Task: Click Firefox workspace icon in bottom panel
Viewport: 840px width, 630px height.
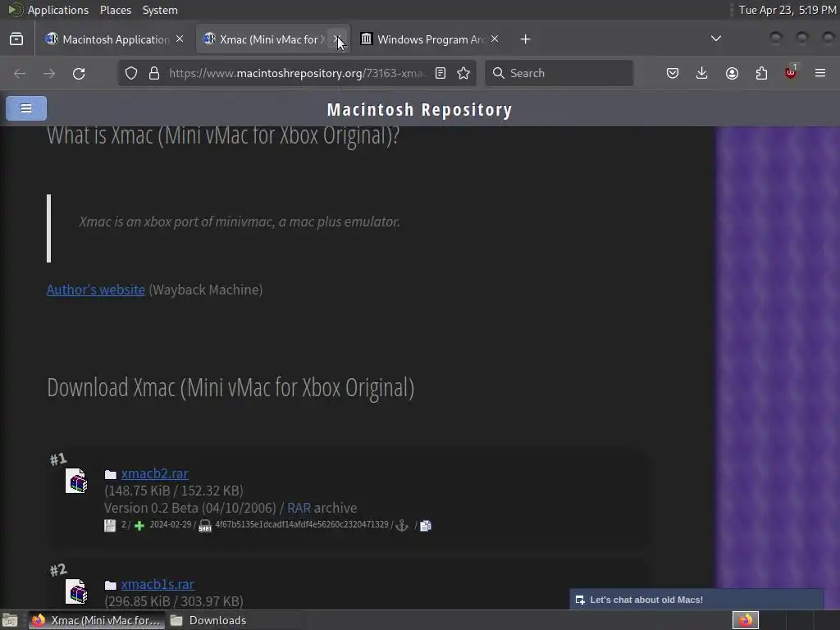Action: [x=746, y=620]
